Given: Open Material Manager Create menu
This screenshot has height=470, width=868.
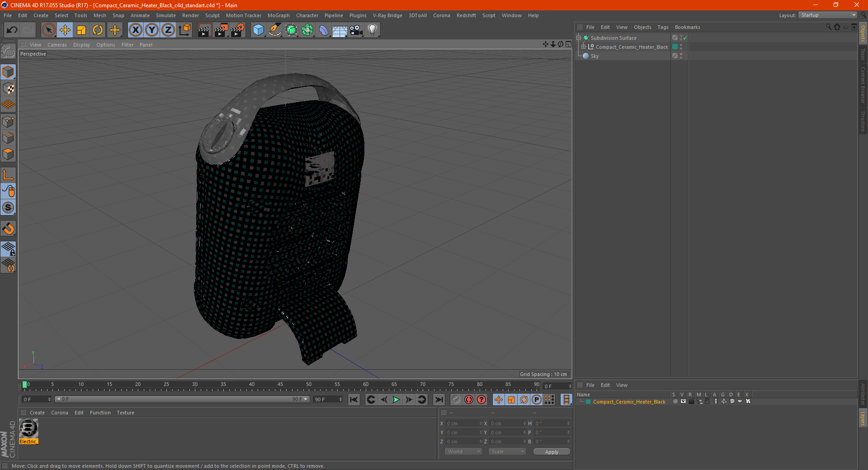Looking at the screenshot, I should coord(37,413).
